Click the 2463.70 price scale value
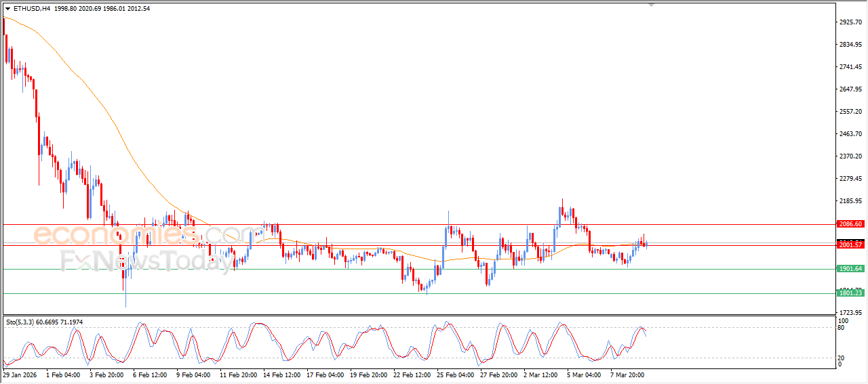Viewport: 868px width, 384px height. tap(850, 134)
